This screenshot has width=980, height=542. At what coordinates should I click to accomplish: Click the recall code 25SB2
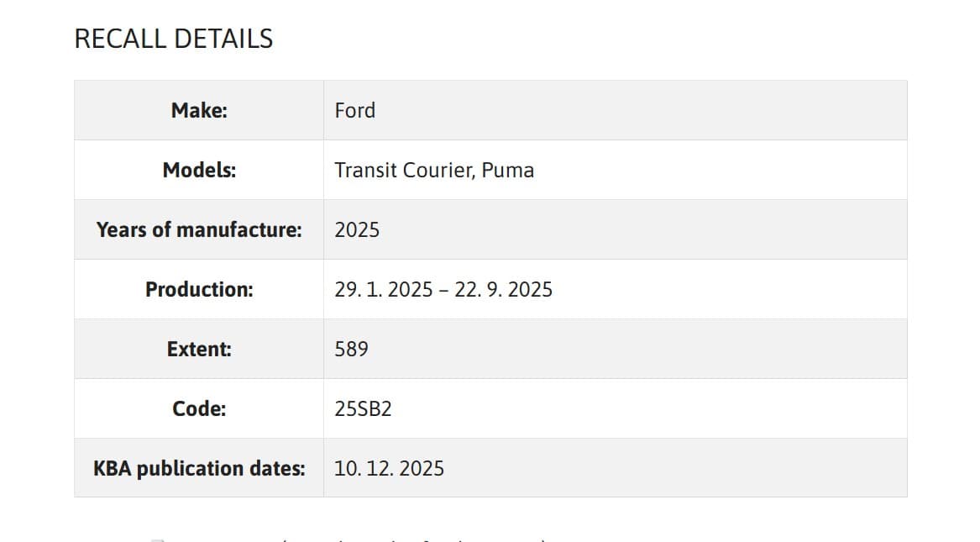click(363, 408)
